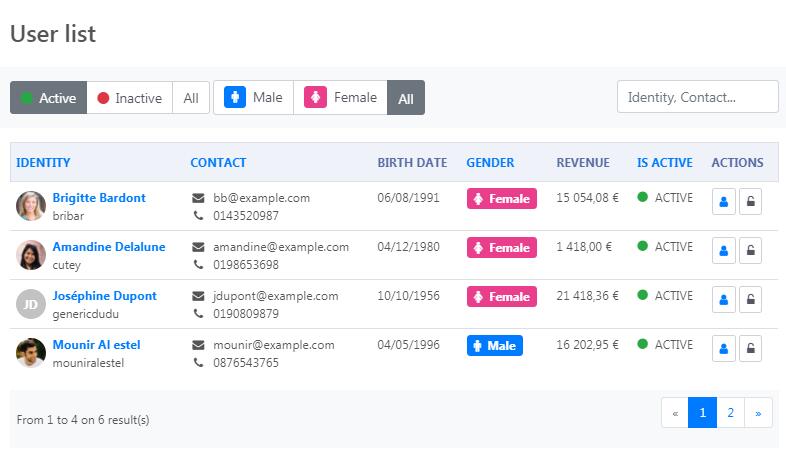Click user profile icon for Brigitte Bardont
This screenshot has height=472, width=786.
(x=724, y=202)
